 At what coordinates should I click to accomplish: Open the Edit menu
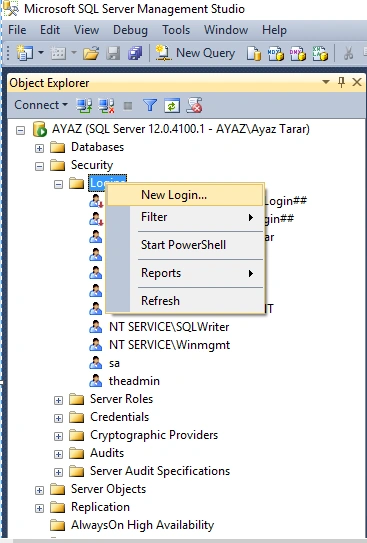click(50, 30)
